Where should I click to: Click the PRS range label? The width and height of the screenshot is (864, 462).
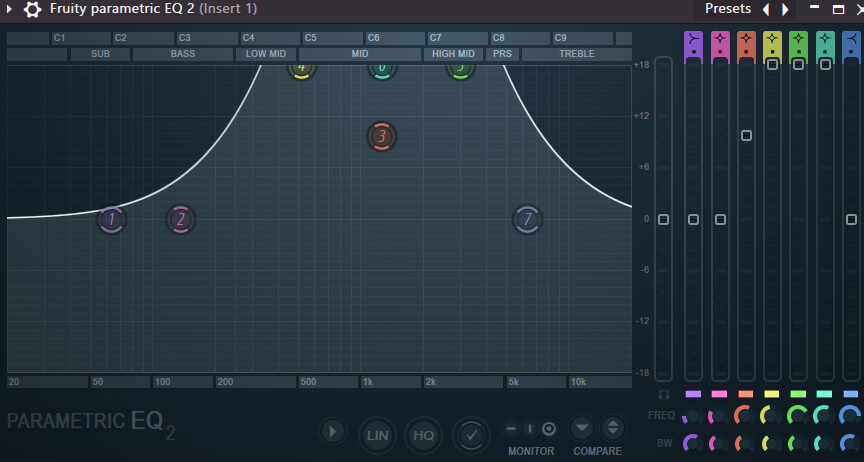coord(502,54)
